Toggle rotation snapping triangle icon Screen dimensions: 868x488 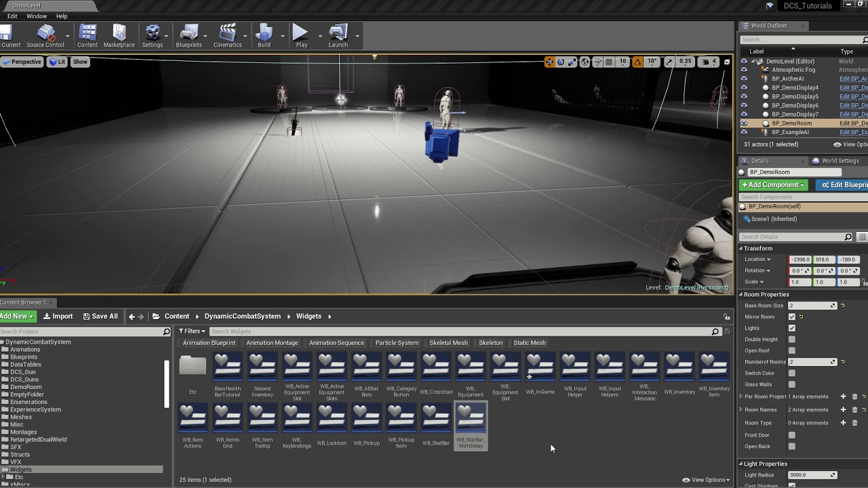637,62
